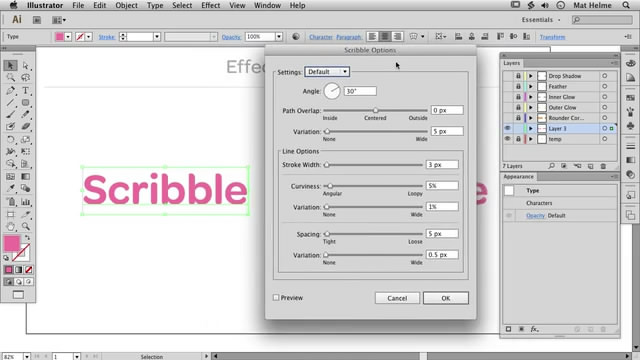Select the Lasso tool
The width and height of the screenshot is (640, 360).
tap(25, 78)
